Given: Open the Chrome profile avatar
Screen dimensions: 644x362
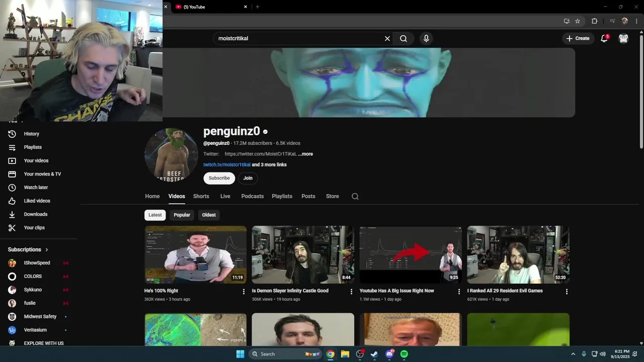Looking at the screenshot, I should [625, 21].
